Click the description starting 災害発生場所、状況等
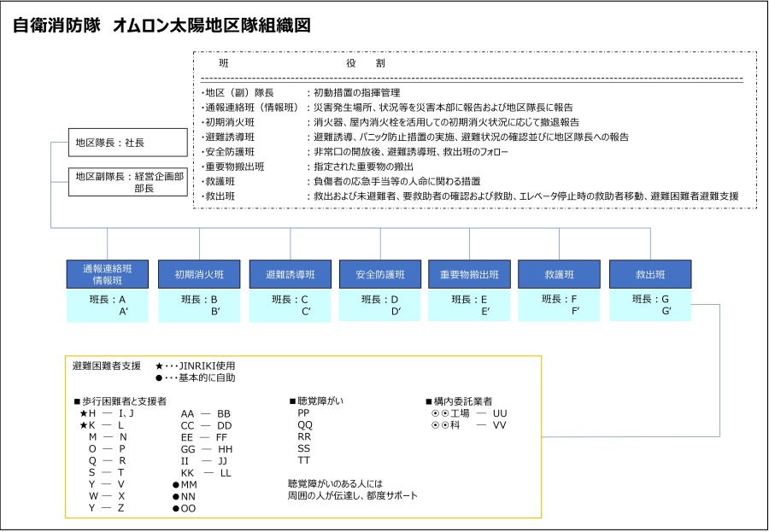The height and width of the screenshot is (532, 769). coord(443,108)
